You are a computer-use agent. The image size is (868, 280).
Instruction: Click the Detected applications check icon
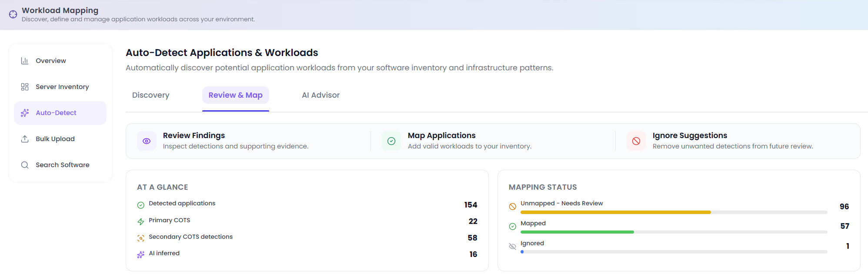[x=141, y=205]
